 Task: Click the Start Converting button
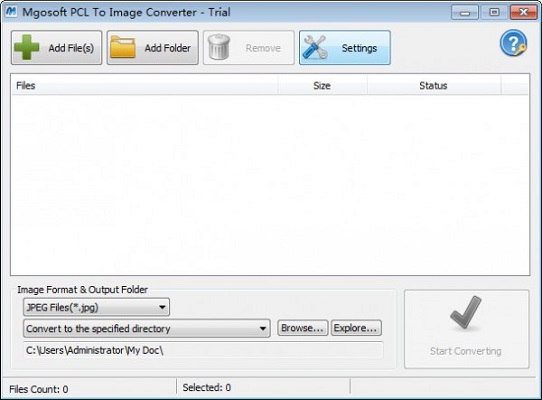466,329
